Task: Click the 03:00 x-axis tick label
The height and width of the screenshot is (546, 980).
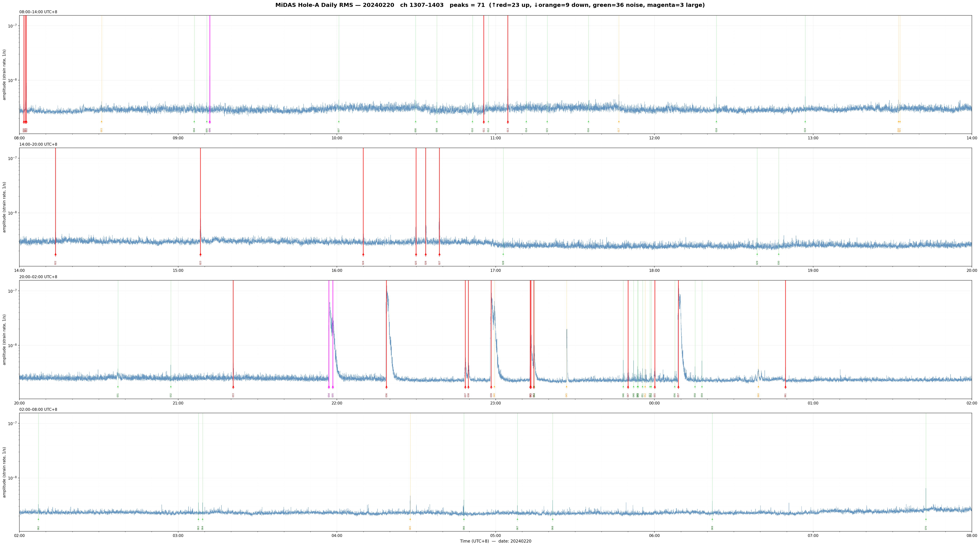Action: click(x=178, y=536)
